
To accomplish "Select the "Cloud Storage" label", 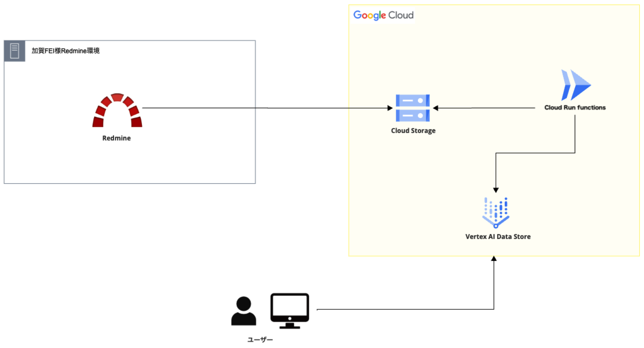I will tap(413, 131).
